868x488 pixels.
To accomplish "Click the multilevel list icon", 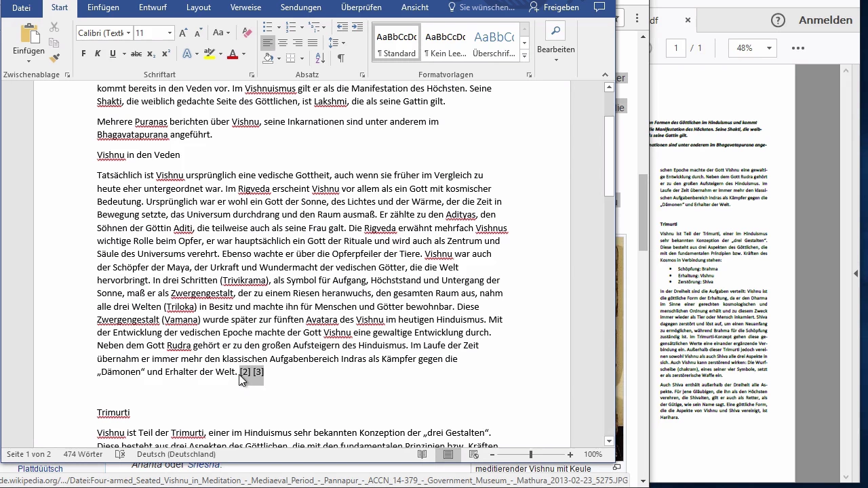I will coord(314,27).
